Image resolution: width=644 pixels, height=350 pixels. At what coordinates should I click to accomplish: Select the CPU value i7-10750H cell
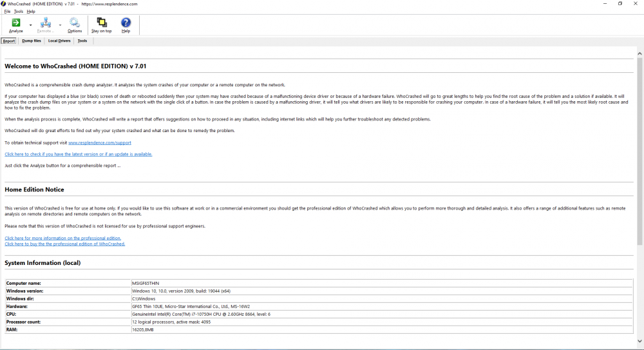[x=381, y=314]
